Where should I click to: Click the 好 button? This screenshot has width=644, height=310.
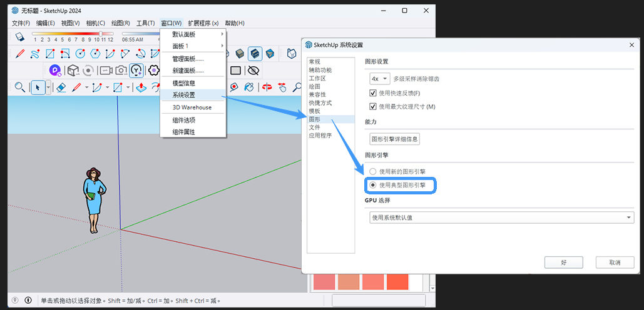563,262
